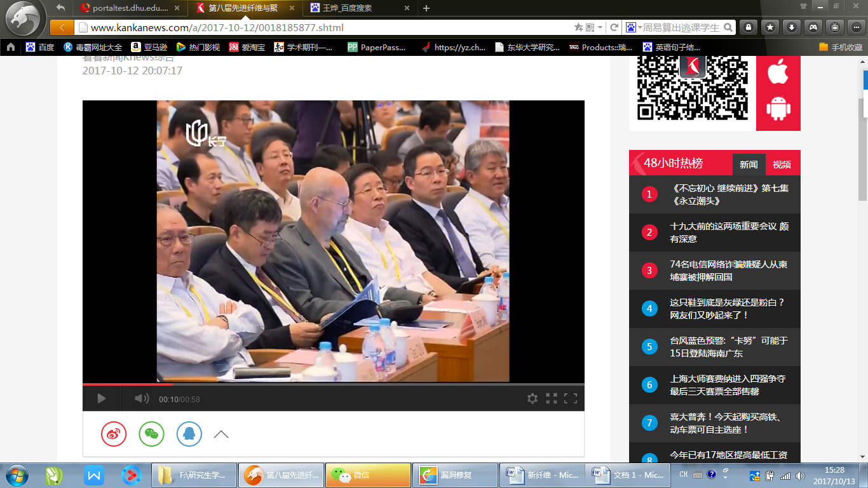Screen dimensions: 868x488
Task: Share the video to Weibo
Action: 114,434
